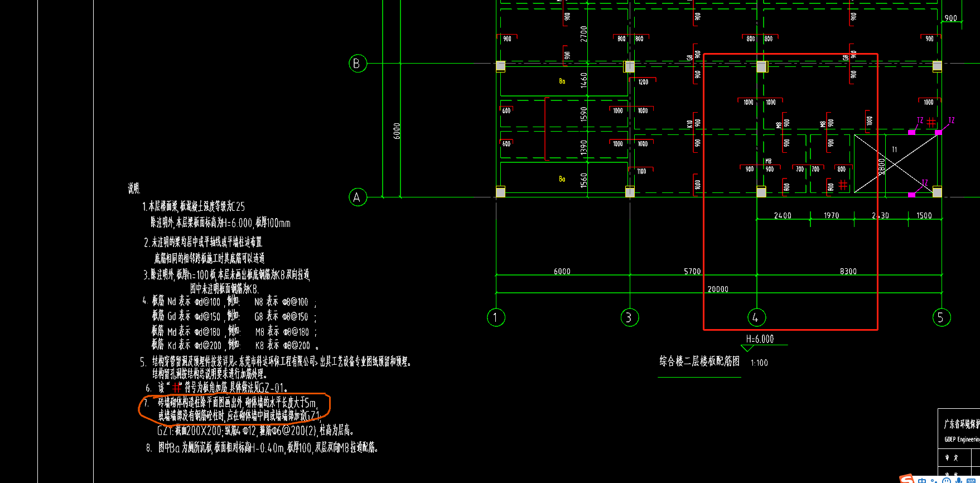Click the N8 表示 Φ8@100 example text
The height and width of the screenshot is (483, 980).
pyautogui.click(x=281, y=302)
